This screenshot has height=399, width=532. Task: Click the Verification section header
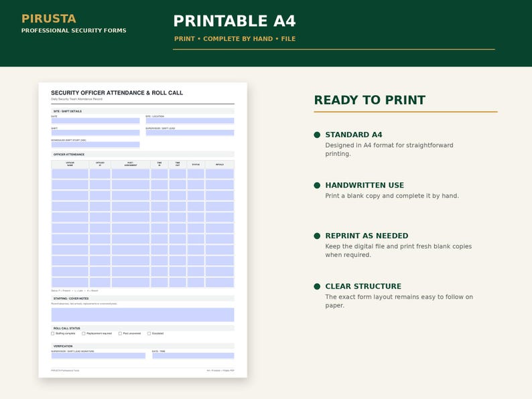point(143,346)
